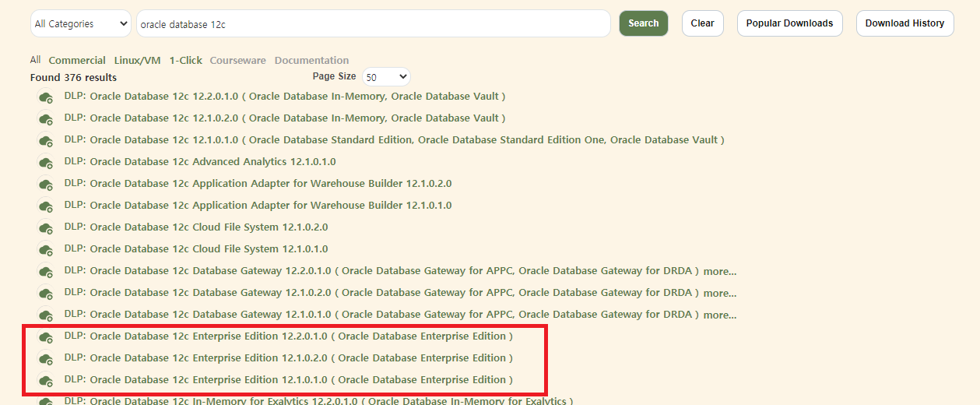Click cloud icon beside Database 12c 12.1.0.2.0 In-Memory
Image resolution: width=980 pixels, height=405 pixels.
click(46, 119)
